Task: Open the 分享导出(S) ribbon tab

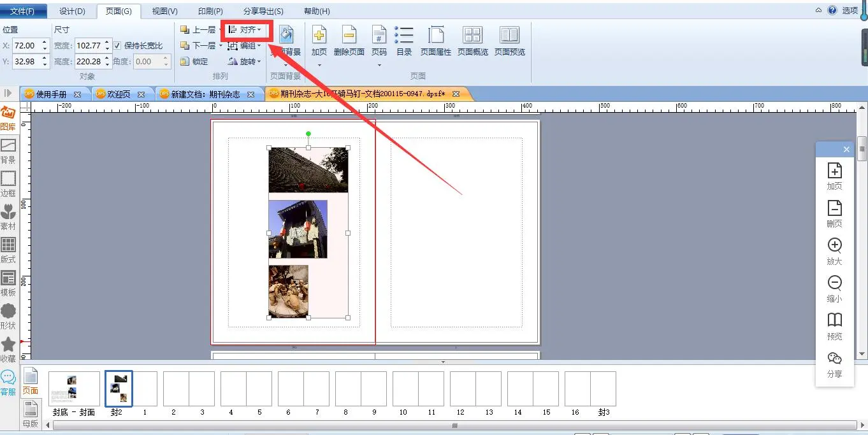Action: coord(263,11)
